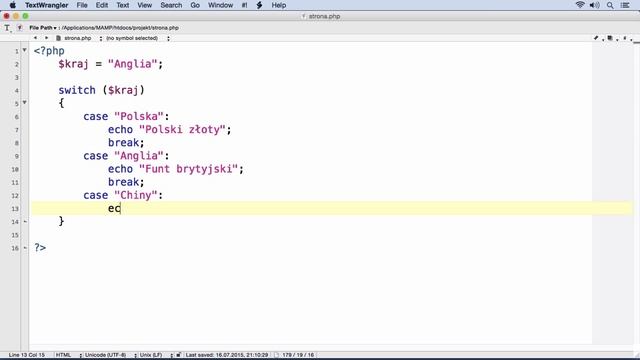
Task: Open the (no symbol selected) function popup
Action: coord(132,38)
